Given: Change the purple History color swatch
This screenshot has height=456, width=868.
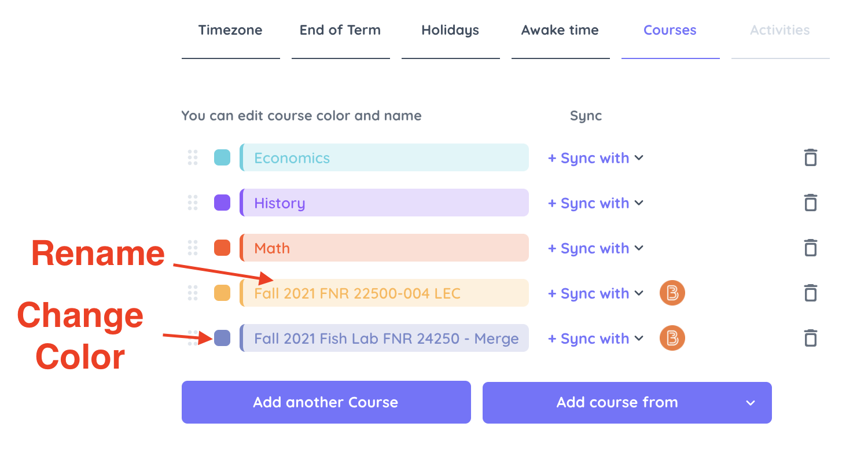Looking at the screenshot, I should tap(222, 203).
